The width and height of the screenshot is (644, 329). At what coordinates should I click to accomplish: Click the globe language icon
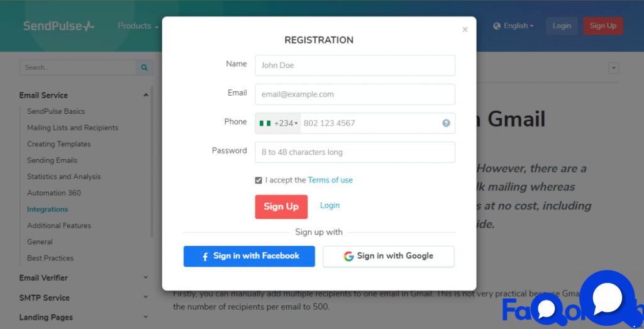tap(497, 26)
